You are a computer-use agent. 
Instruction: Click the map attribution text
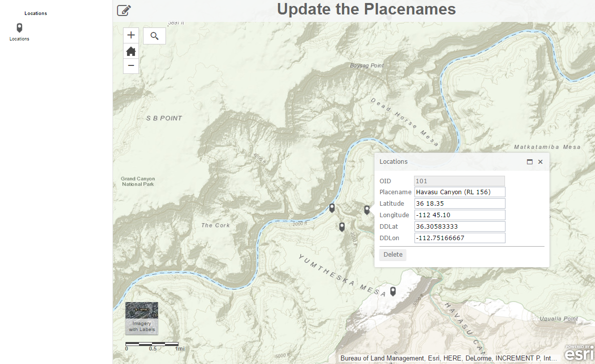point(448,358)
